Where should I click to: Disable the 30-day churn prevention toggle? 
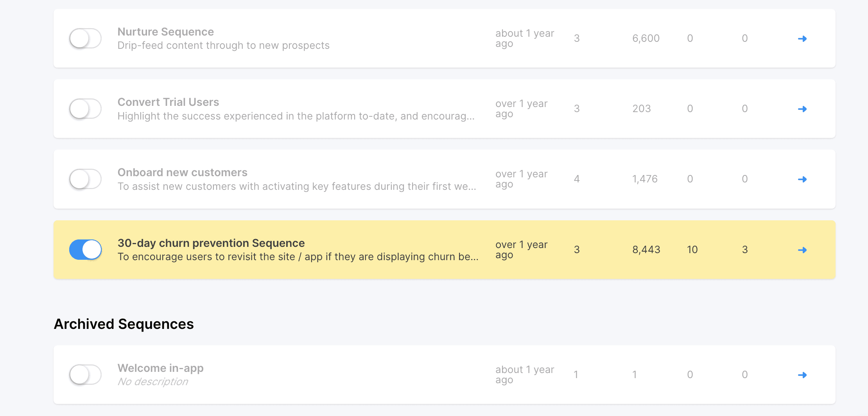(x=85, y=250)
